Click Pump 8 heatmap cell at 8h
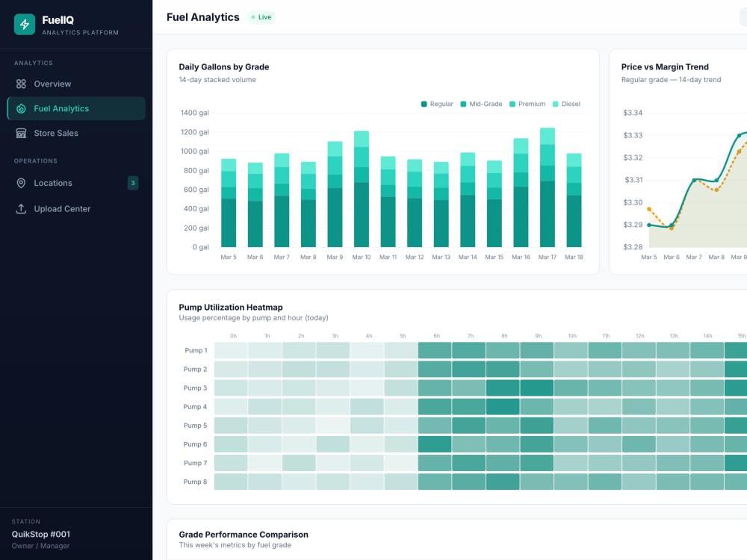This screenshot has width=747, height=560. [503, 482]
